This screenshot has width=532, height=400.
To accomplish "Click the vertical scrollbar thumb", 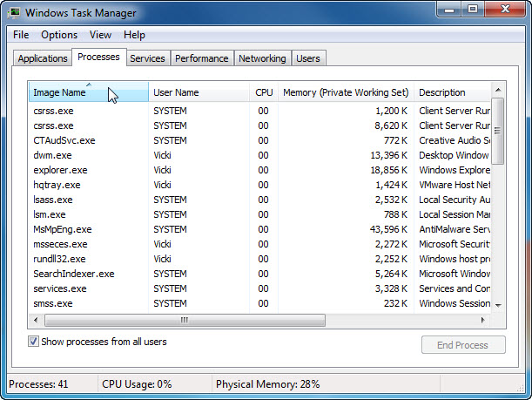I will coord(498,131).
